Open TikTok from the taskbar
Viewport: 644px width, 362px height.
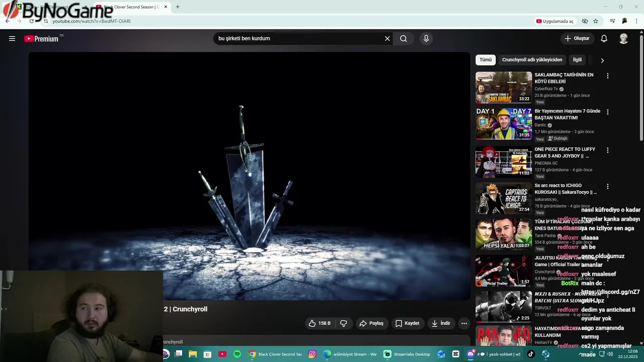[531, 354]
